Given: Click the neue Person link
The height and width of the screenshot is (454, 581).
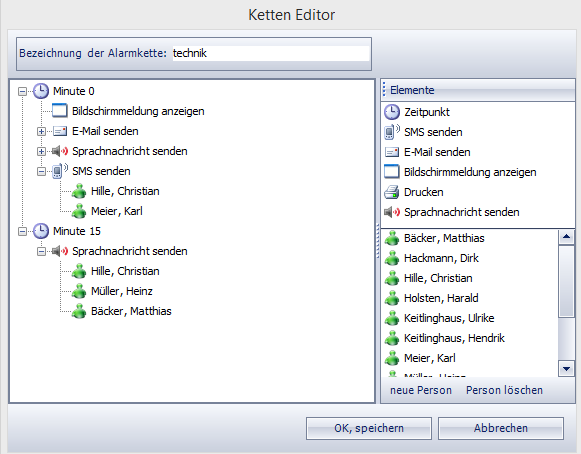Looking at the screenshot, I should click(421, 390).
